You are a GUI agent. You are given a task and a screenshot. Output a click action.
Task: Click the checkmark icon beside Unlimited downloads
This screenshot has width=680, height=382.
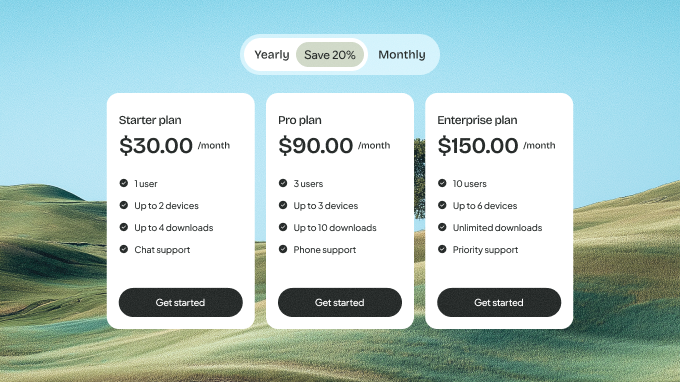click(x=442, y=227)
